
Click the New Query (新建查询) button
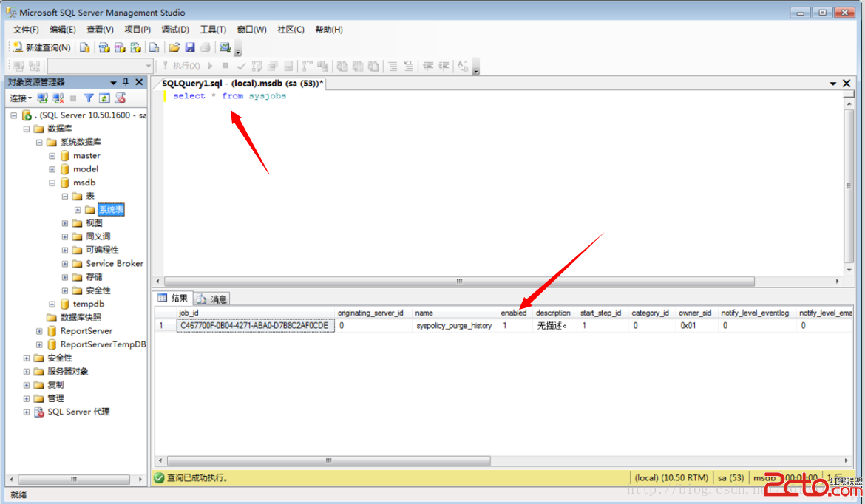click(42, 47)
